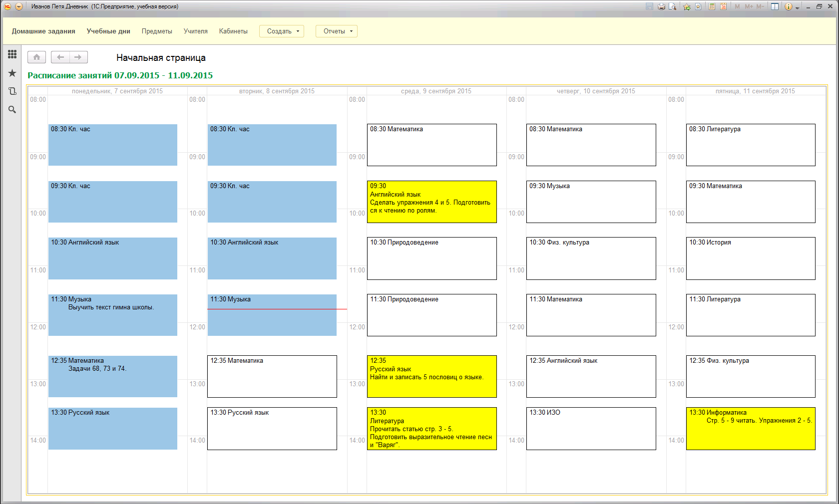Select Wednesday 13:30 Литература homework
The width and height of the screenshot is (839, 504).
432,429
